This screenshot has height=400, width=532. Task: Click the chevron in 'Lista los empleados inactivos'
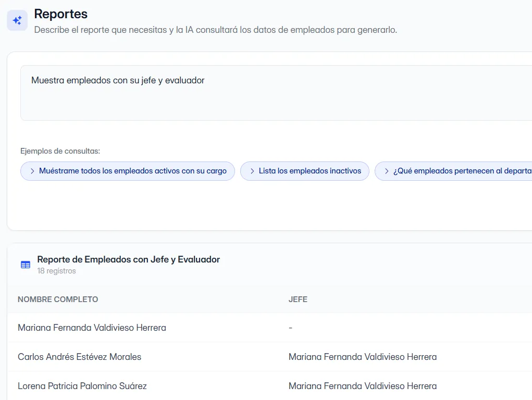coord(252,171)
